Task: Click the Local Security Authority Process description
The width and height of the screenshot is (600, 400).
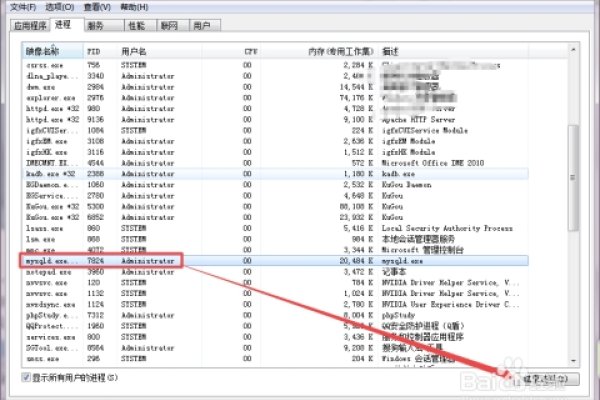Action: point(447,228)
